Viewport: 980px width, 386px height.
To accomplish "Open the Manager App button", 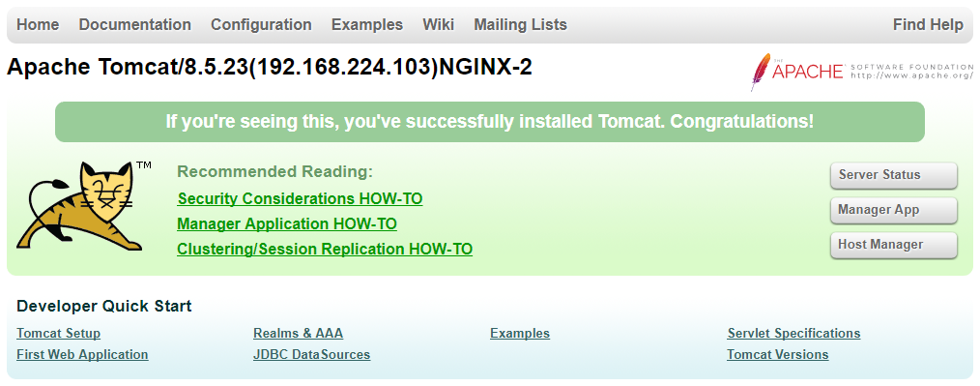I will pyautogui.click(x=894, y=210).
